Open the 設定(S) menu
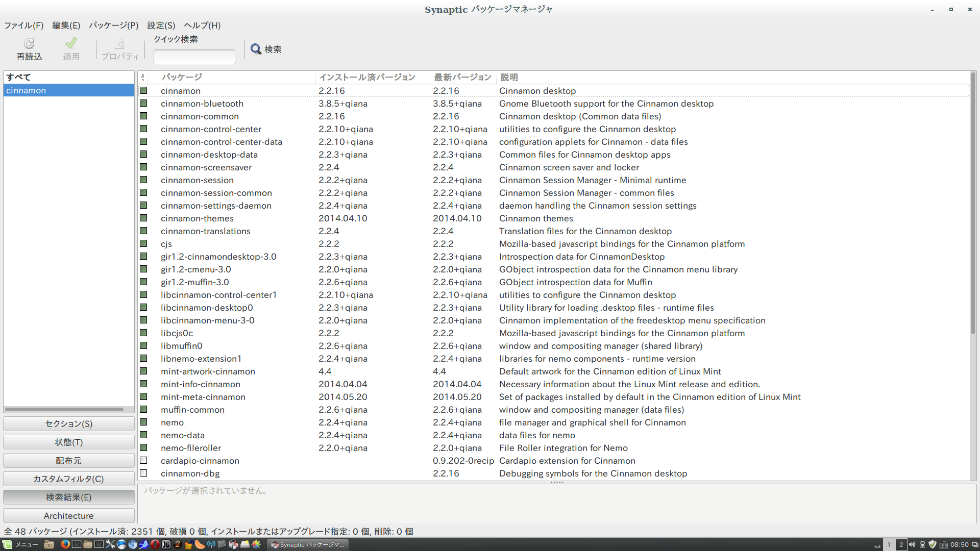980x551 pixels. pyautogui.click(x=161, y=25)
